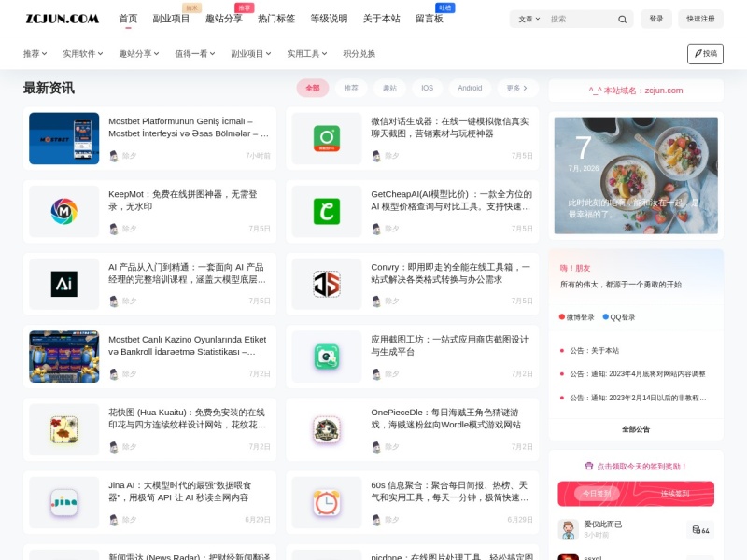747x560 pixels.
Task: Open the 留言板 menu item
Action: pos(430,19)
